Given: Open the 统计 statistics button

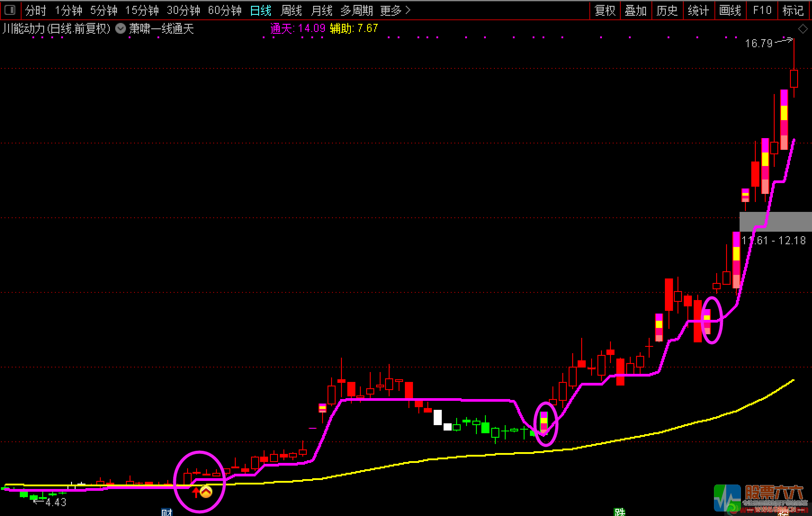Looking at the screenshot, I should [698, 10].
